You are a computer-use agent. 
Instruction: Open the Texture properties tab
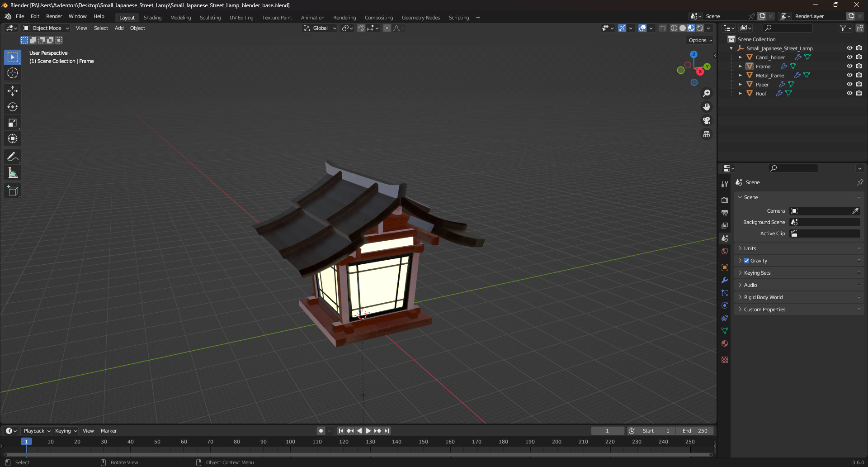pyautogui.click(x=725, y=360)
